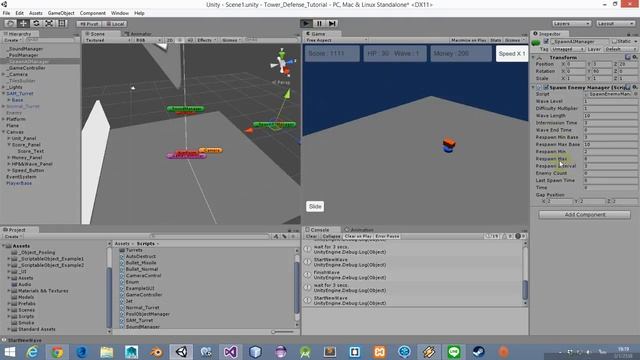Toggle warning messages filter in Console
The height and width of the screenshot is (360, 640).
point(507,236)
